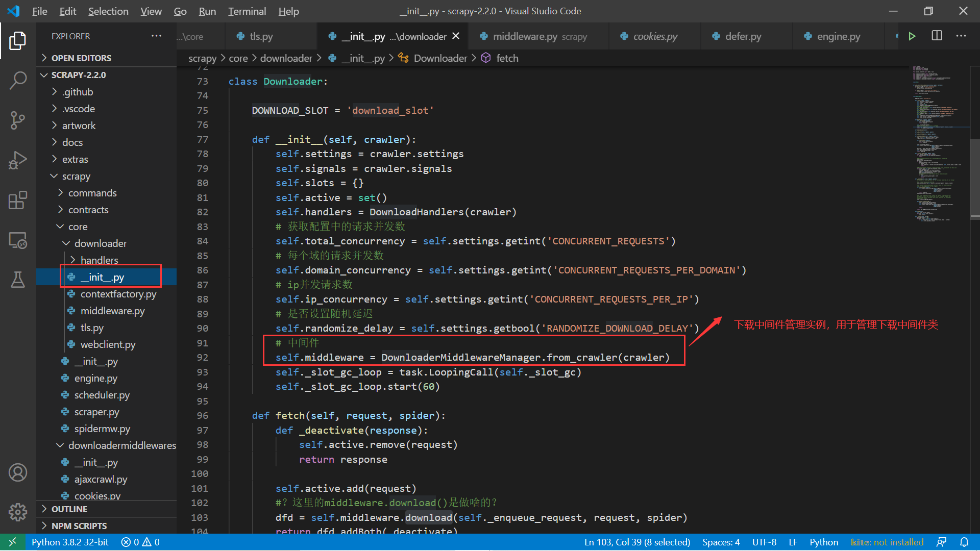Open the Extensions view icon
980x551 pixels.
pyautogui.click(x=18, y=200)
